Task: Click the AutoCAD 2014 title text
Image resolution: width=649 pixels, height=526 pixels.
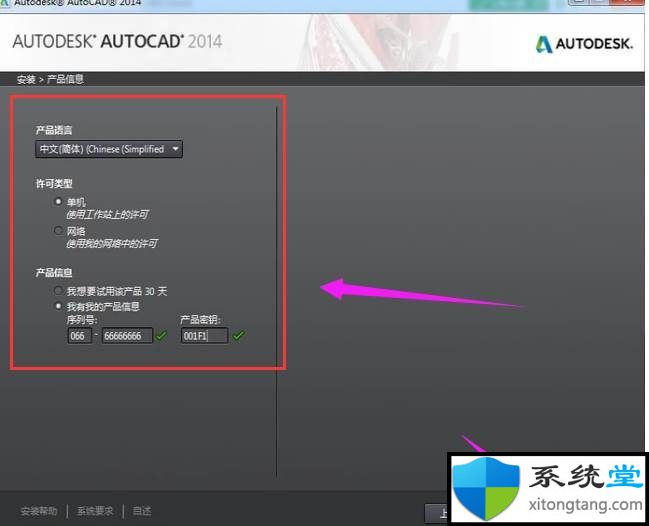Action: click(x=117, y=41)
